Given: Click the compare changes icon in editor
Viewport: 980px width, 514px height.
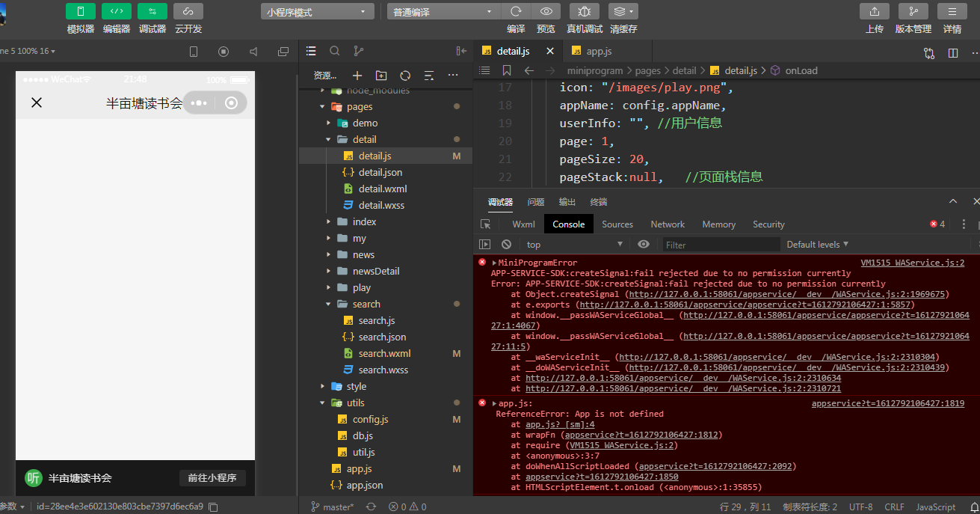Looking at the screenshot, I should (929, 53).
